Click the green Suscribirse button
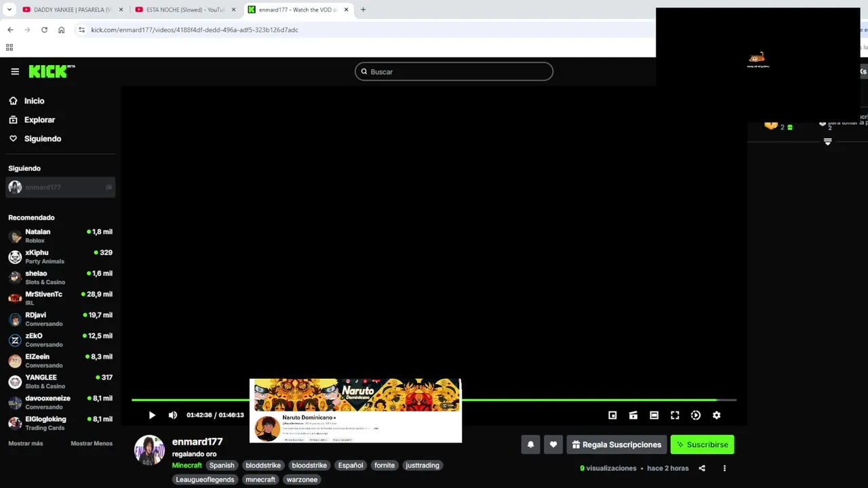The height and width of the screenshot is (488, 868). coord(703,445)
